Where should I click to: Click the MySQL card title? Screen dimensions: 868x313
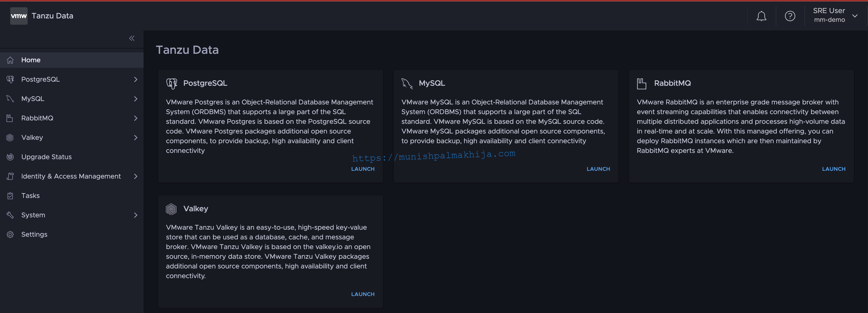pos(432,83)
